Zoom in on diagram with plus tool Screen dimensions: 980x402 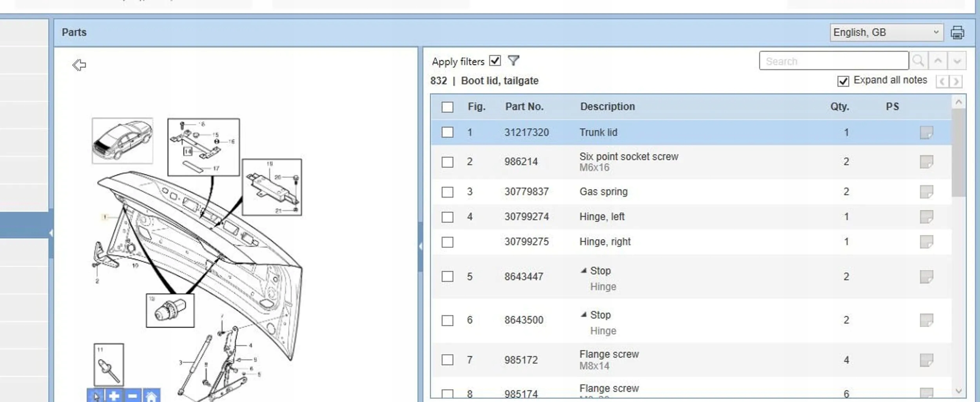(x=114, y=395)
